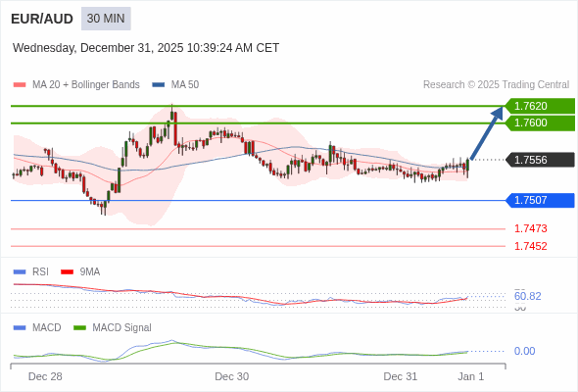Click the MA 50 legend swatch
The height and width of the screenshot is (392, 578).
click(159, 85)
